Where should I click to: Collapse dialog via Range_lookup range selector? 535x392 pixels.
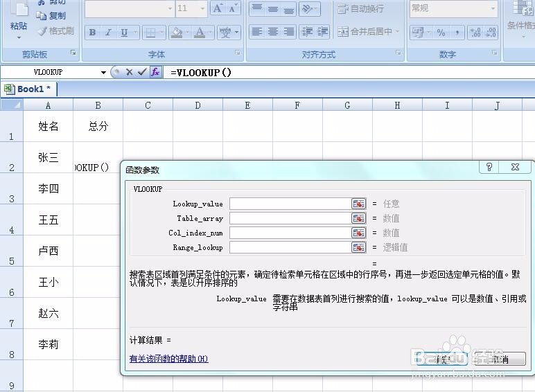pyautogui.click(x=358, y=247)
